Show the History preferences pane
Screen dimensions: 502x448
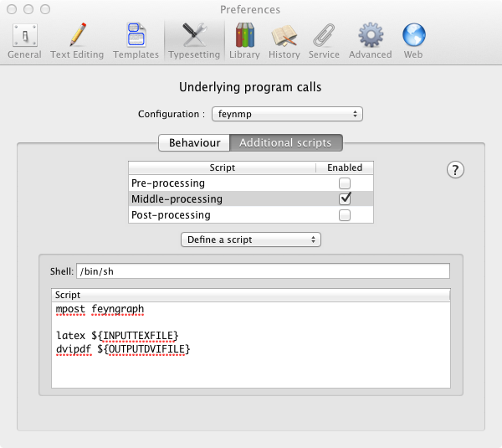(284, 40)
